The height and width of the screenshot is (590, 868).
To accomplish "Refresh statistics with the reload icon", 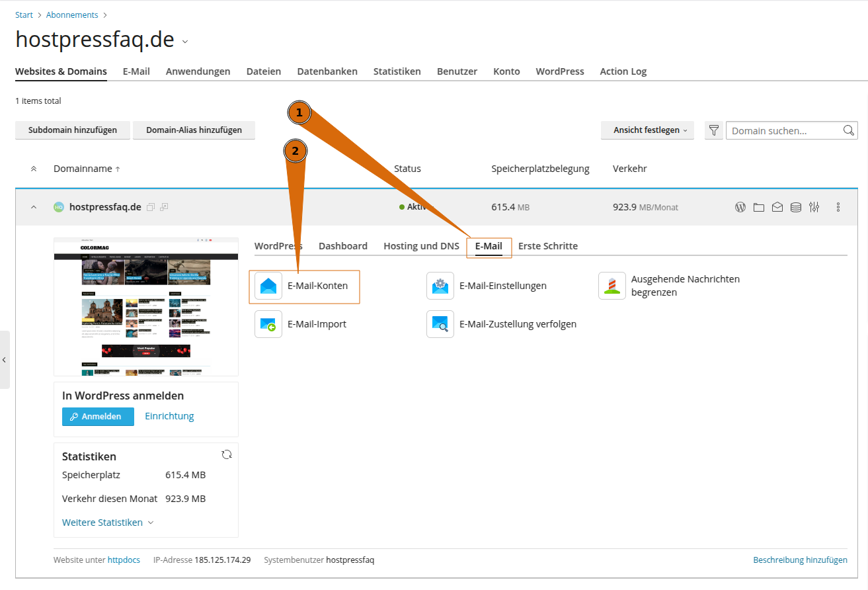I will click(x=227, y=454).
